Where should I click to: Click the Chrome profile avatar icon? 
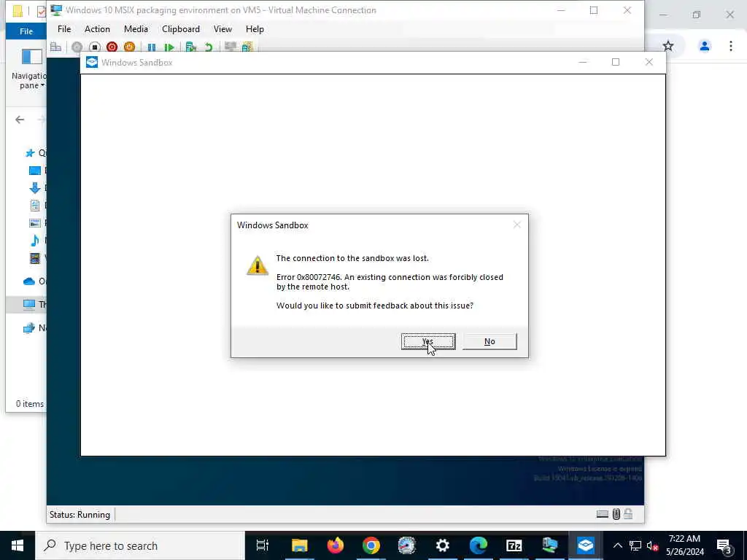tap(704, 46)
